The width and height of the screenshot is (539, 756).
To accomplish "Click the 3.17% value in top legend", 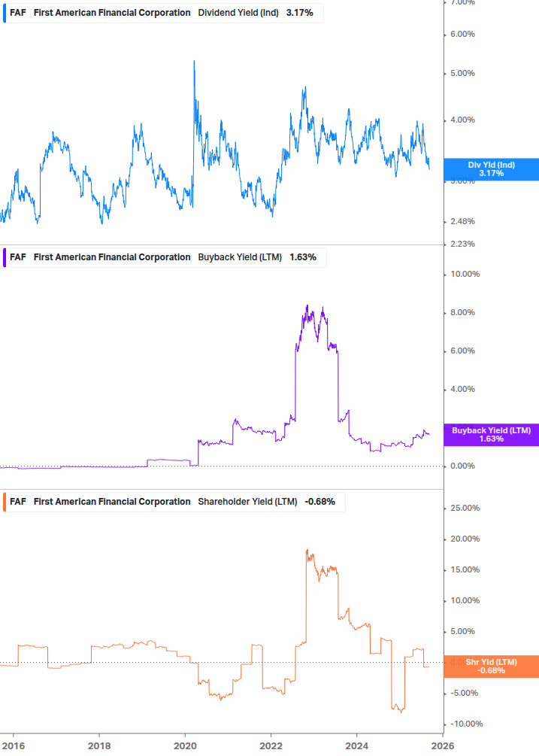I will [300, 13].
